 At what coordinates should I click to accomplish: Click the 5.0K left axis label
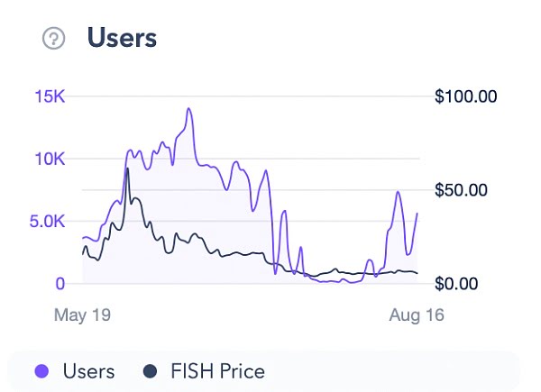[x=48, y=221]
